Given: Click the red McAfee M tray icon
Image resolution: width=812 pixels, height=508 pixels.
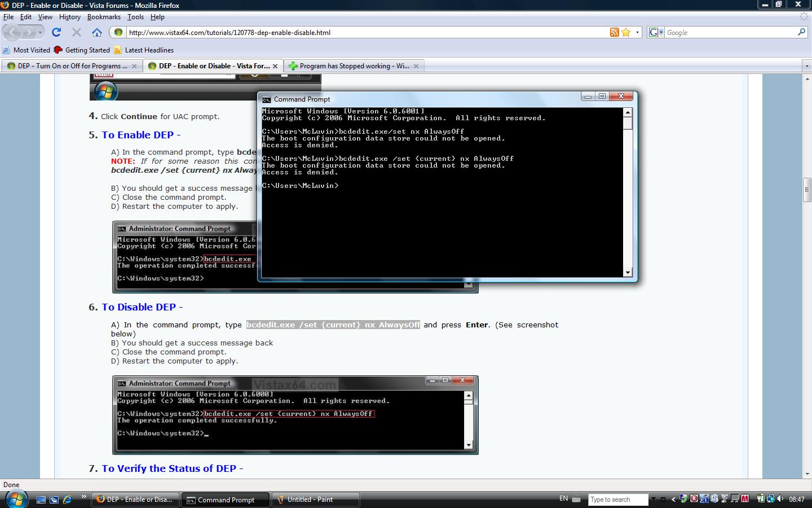Looking at the screenshot, I should click(745, 499).
